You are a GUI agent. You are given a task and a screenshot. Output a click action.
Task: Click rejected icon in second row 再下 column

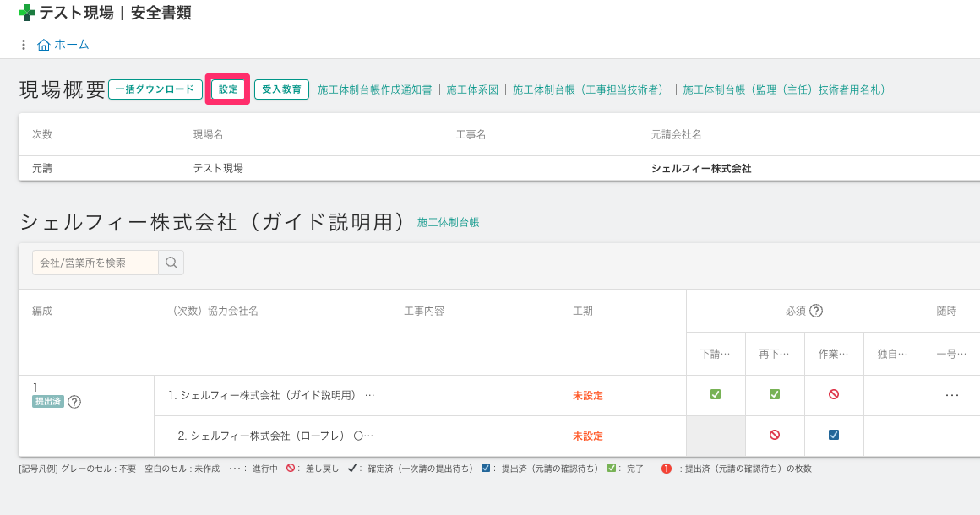click(775, 435)
